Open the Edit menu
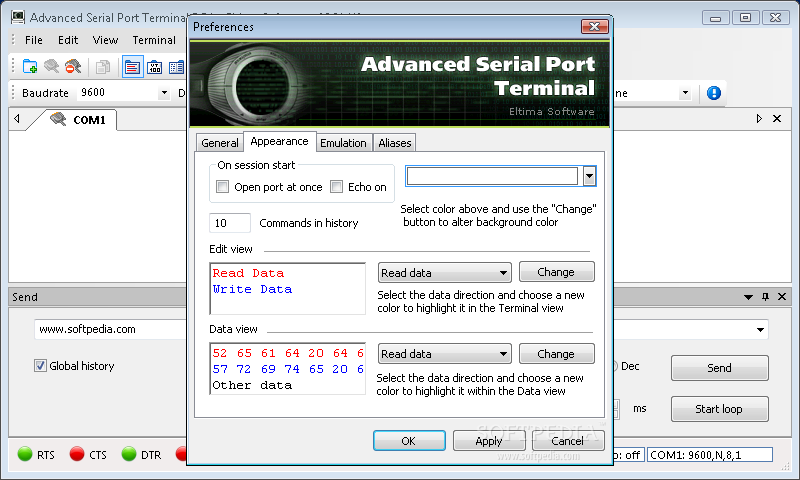Viewport: 800px width, 480px height. [68, 40]
